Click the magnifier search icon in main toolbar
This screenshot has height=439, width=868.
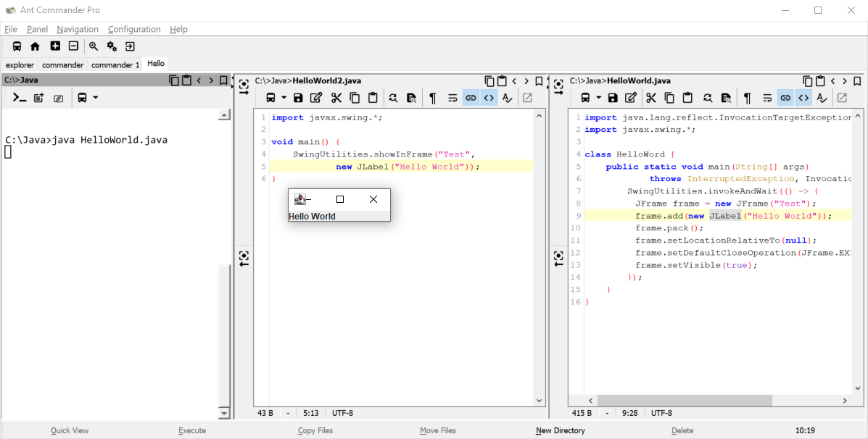point(94,46)
